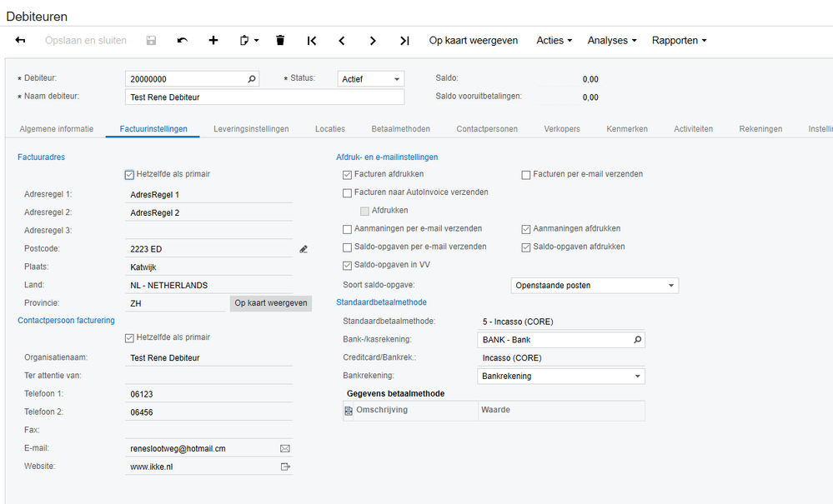This screenshot has height=504, width=833.
Task: Delete record using trash icon
Action: (280, 40)
